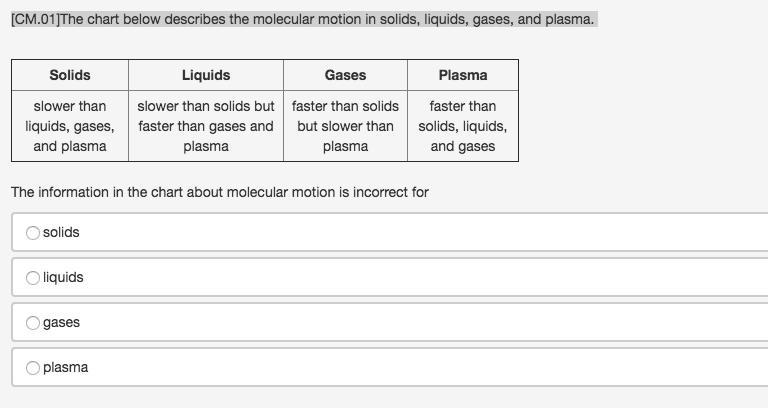Image resolution: width=768 pixels, height=408 pixels.
Task: Click the "[CM.01]" question code text
Action: tap(35, 19)
